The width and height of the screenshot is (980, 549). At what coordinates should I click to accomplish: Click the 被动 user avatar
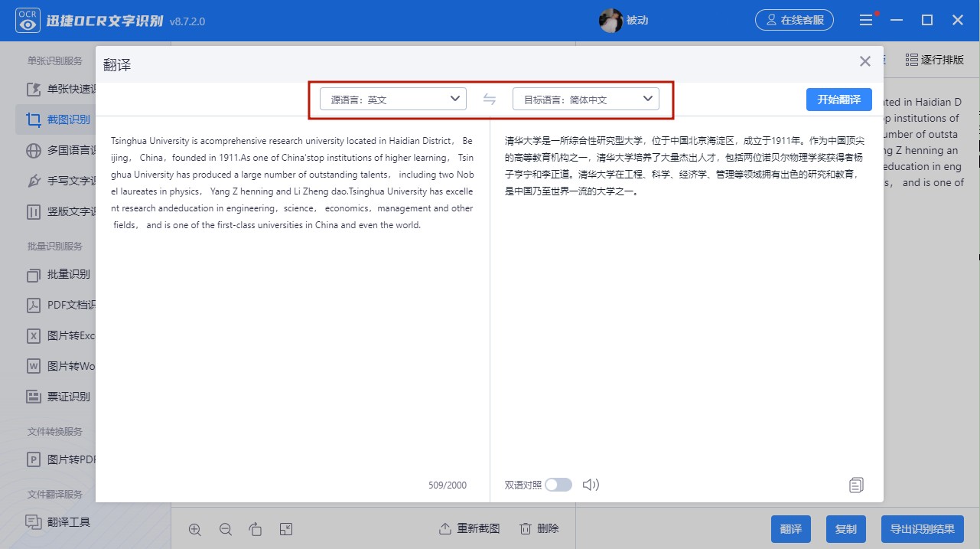tap(610, 21)
